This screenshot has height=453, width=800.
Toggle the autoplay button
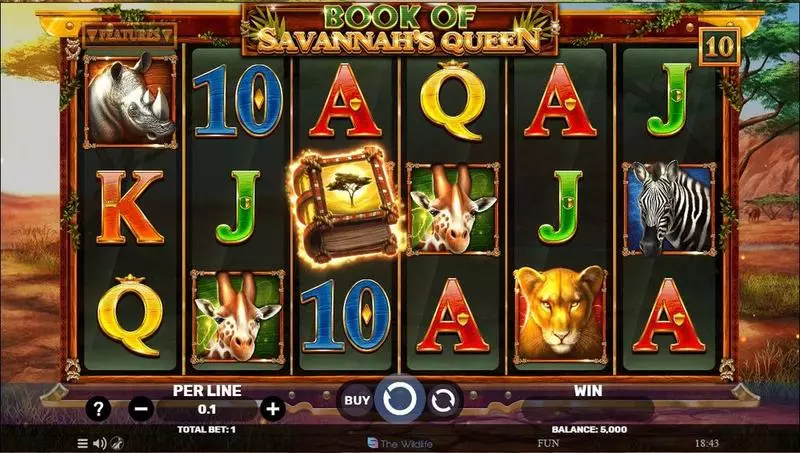coord(443,400)
